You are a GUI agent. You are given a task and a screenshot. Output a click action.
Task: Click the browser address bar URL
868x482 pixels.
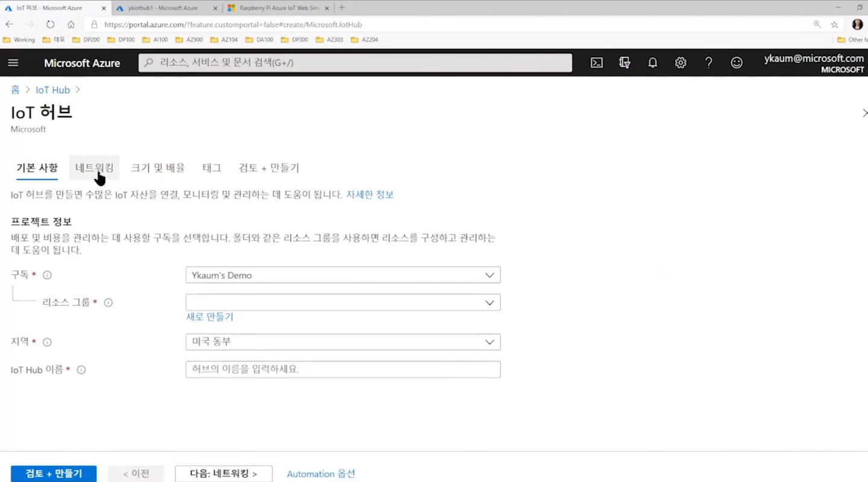click(233, 25)
